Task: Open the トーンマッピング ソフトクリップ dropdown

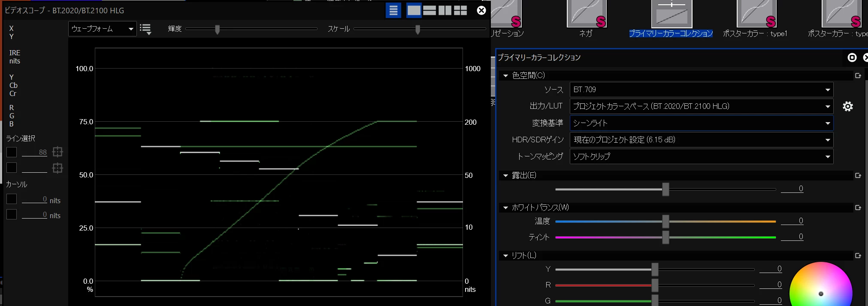Action: click(x=702, y=156)
